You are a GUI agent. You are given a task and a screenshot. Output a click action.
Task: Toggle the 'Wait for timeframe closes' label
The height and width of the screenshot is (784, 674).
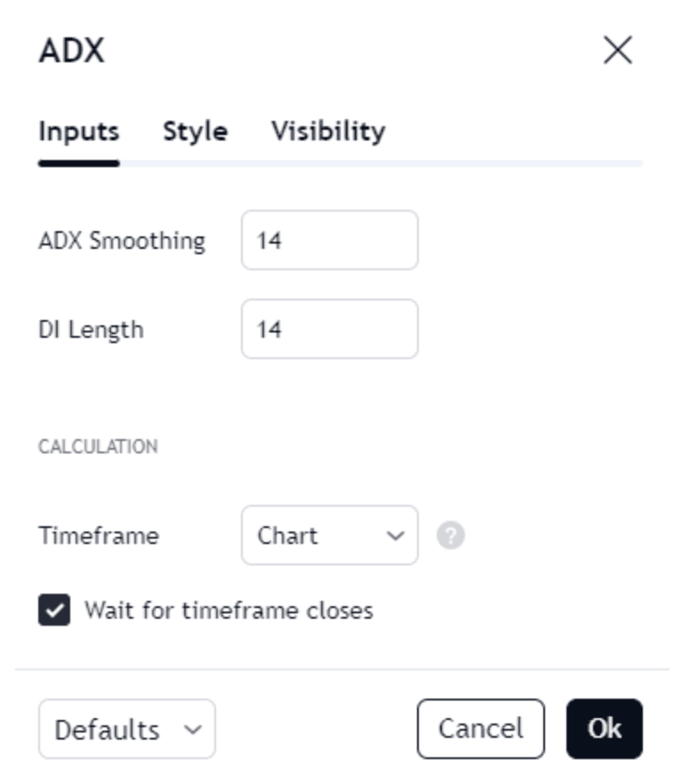[x=229, y=611]
